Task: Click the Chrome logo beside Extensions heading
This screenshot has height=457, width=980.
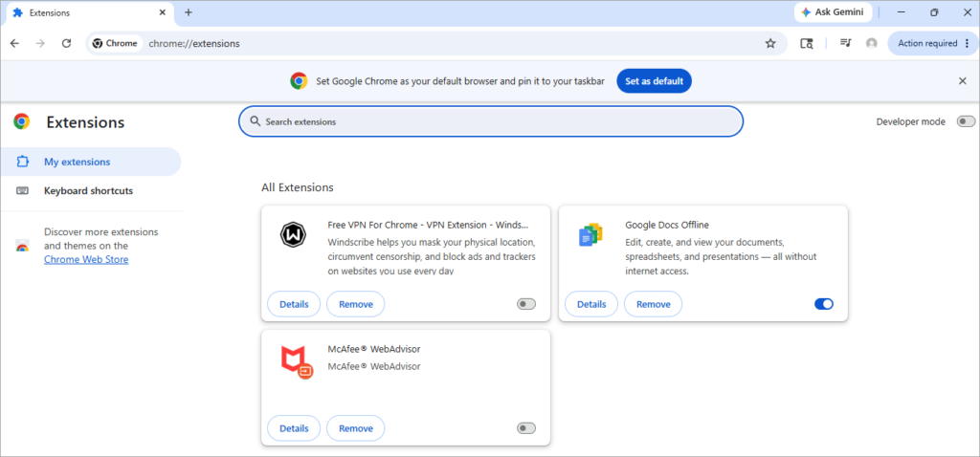Action: pyautogui.click(x=22, y=121)
